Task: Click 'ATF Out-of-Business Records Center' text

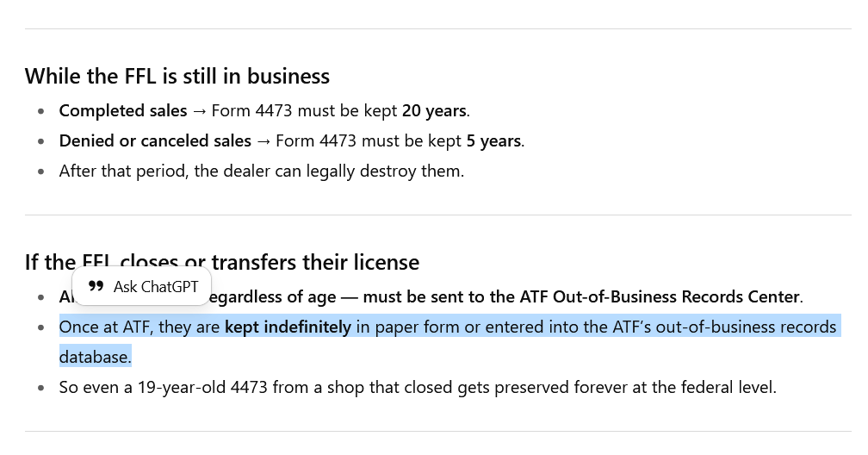Action: (660, 297)
